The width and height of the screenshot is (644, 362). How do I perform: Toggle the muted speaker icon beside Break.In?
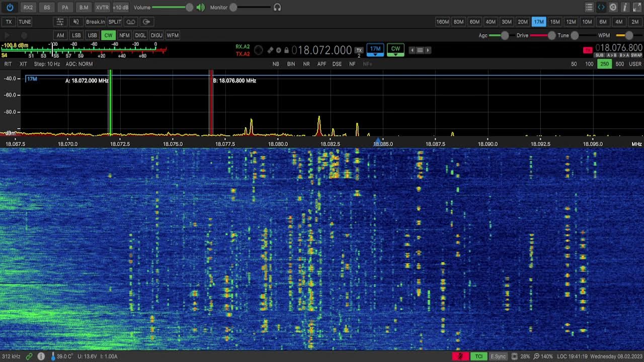coord(76,22)
